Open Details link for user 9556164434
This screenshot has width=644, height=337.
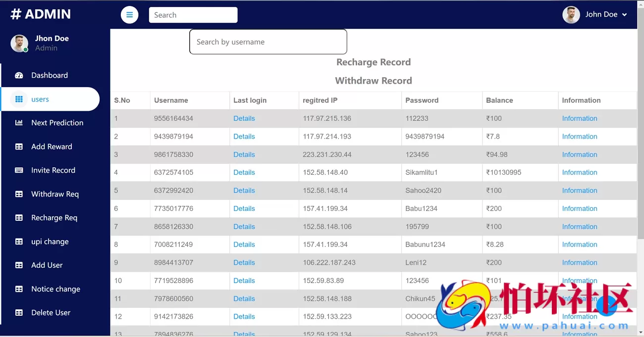coord(244,118)
